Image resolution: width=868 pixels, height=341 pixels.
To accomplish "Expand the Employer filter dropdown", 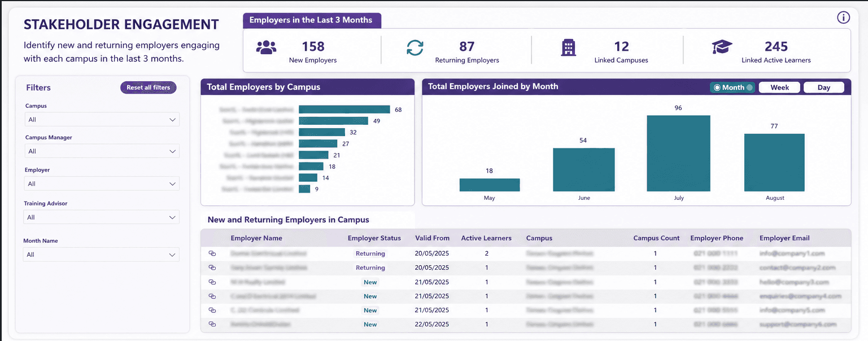I will (x=102, y=183).
